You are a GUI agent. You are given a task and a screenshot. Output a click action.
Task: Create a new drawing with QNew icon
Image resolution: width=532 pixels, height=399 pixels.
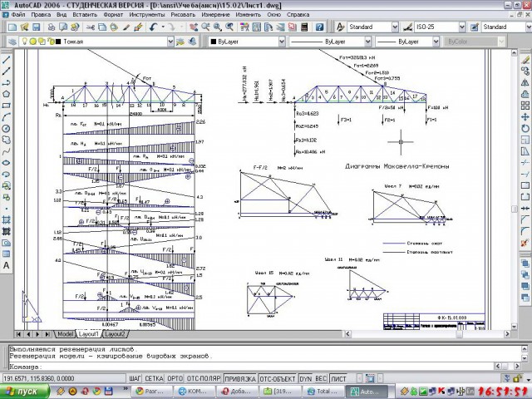tap(12, 27)
